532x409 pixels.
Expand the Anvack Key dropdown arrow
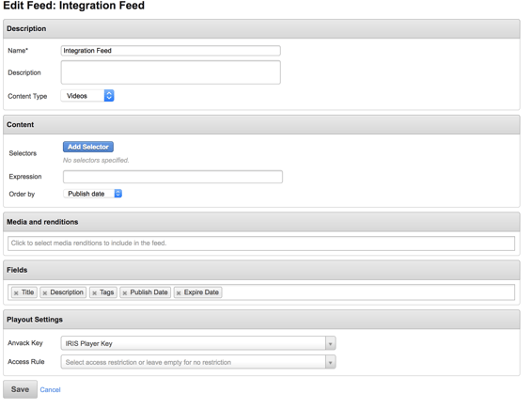click(330, 343)
